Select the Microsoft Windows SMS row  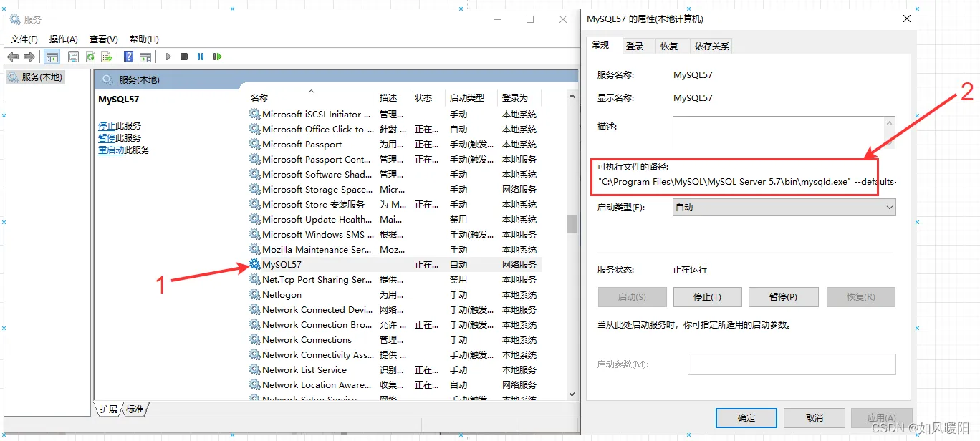tap(394, 235)
